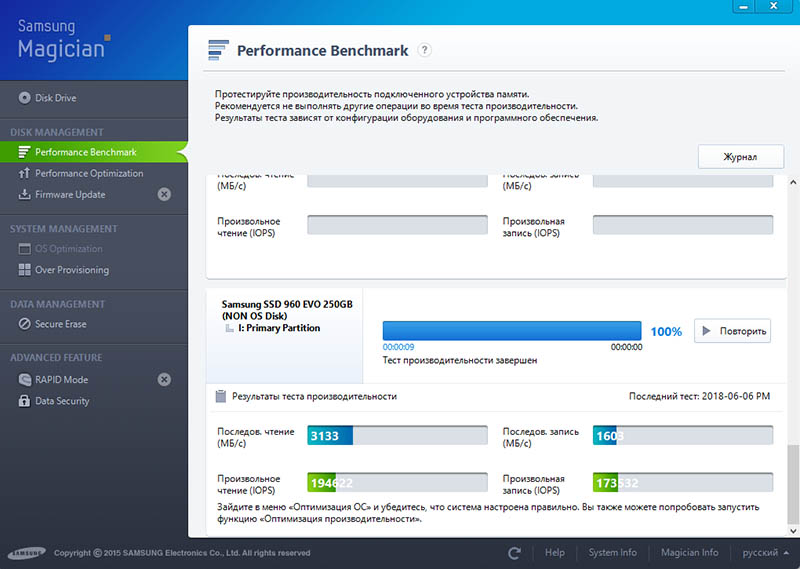Select RAPID Mode entry

(x=61, y=379)
